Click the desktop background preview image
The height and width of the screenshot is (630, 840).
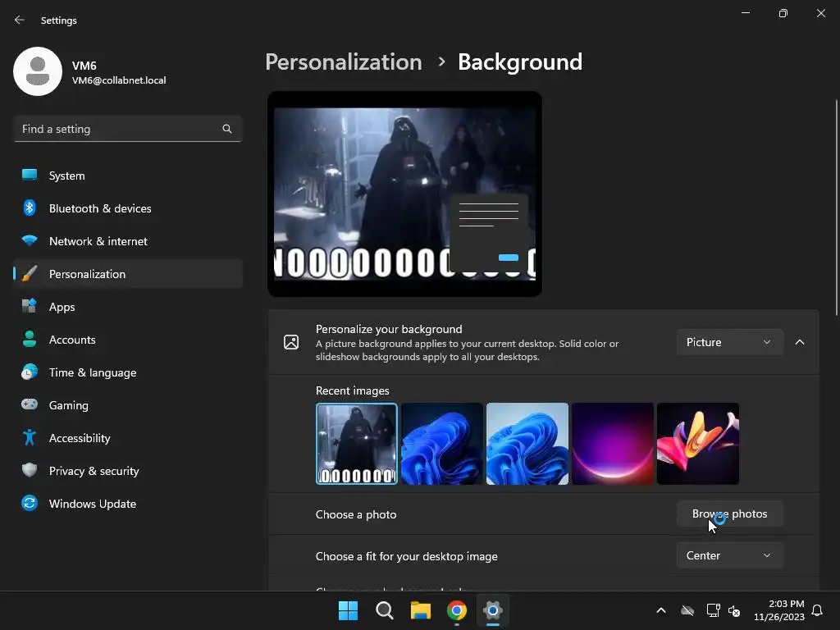pyautogui.click(x=404, y=194)
